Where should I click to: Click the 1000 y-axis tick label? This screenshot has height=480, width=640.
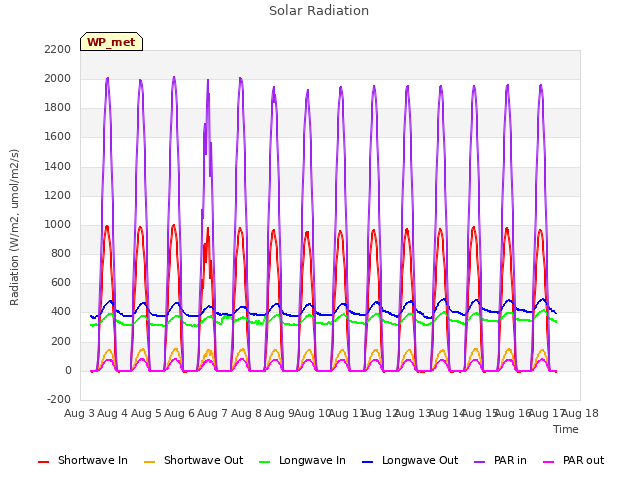(x=58, y=224)
